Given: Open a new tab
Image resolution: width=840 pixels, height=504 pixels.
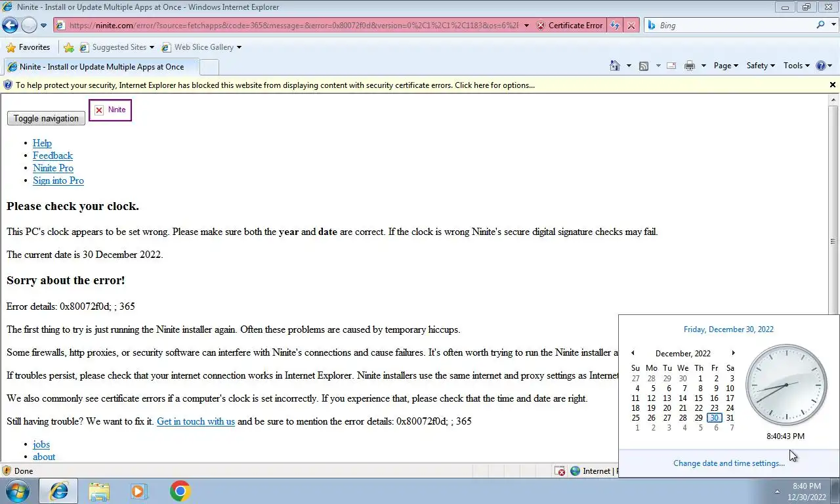Looking at the screenshot, I should [x=209, y=67].
